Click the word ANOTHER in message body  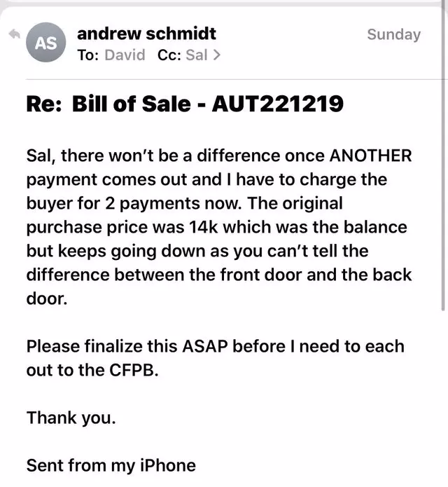coord(370,156)
